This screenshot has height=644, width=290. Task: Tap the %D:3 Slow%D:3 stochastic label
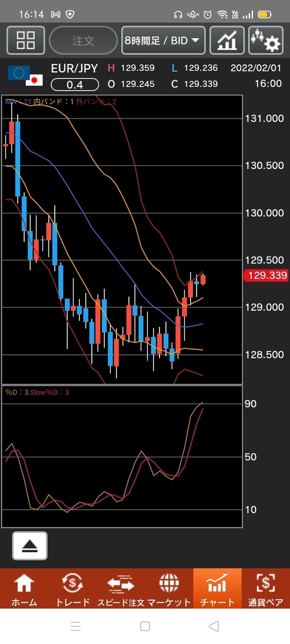click(37, 392)
